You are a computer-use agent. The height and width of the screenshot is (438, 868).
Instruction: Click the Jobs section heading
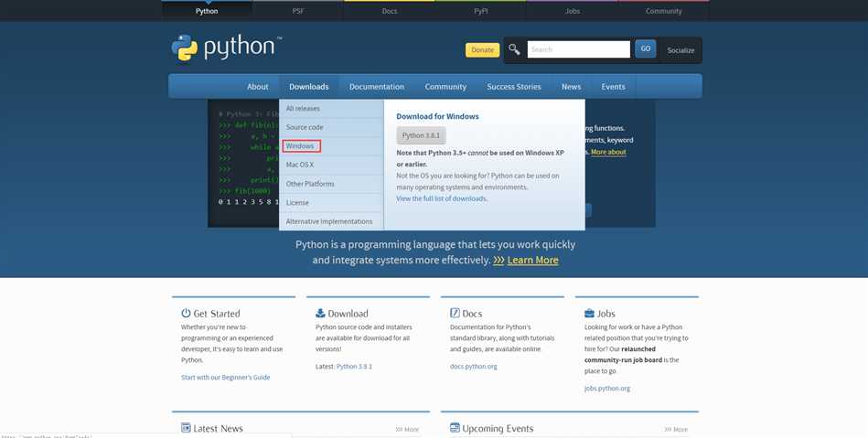coord(606,314)
